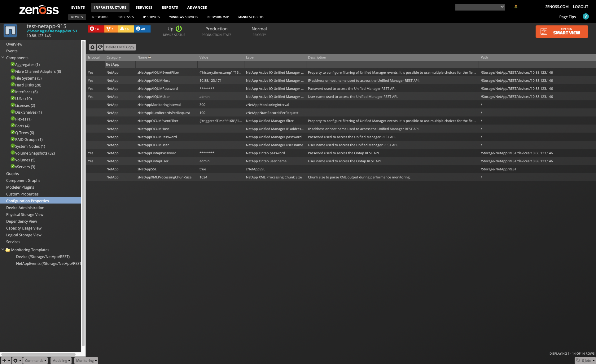Select Device Administration in left navigation

point(25,208)
